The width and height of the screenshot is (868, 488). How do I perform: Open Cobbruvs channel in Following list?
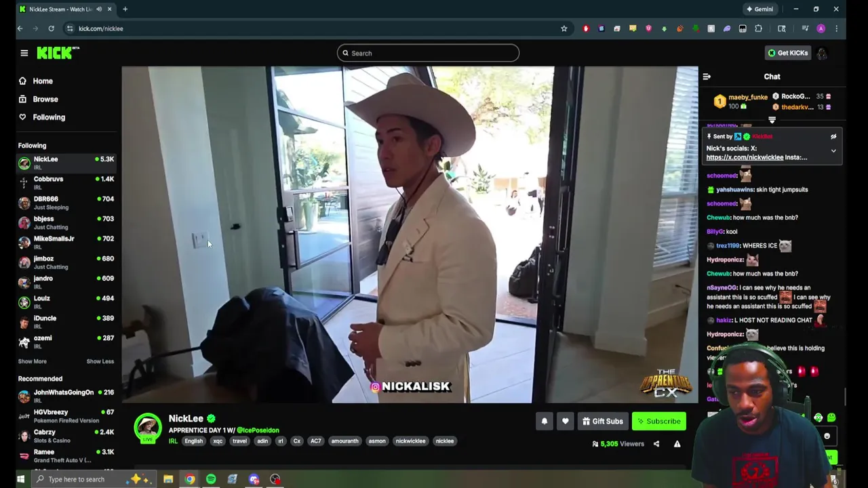(x=66, y=182)
